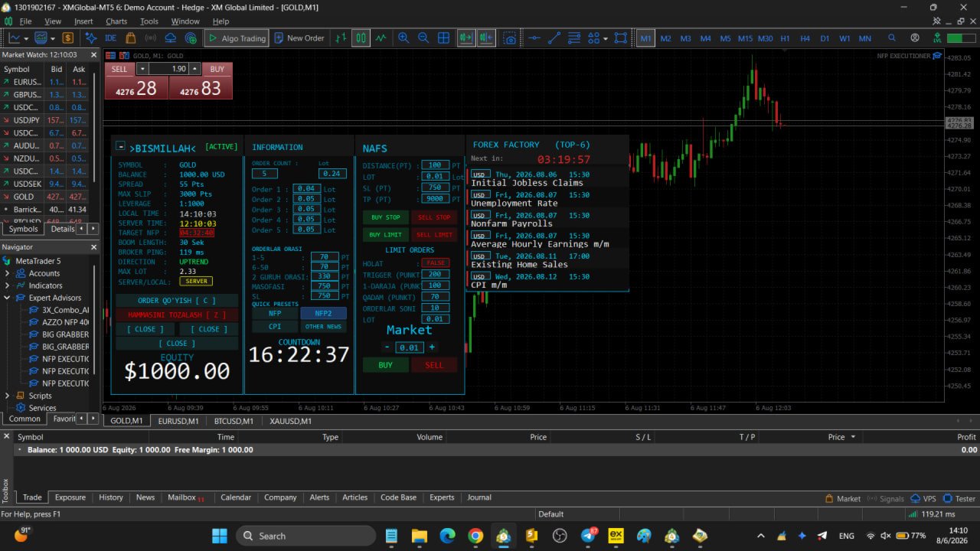This screenshot has height=551, width=980.
Task: Expand the Scripts node in Navigator
Action: pos(8,396)
